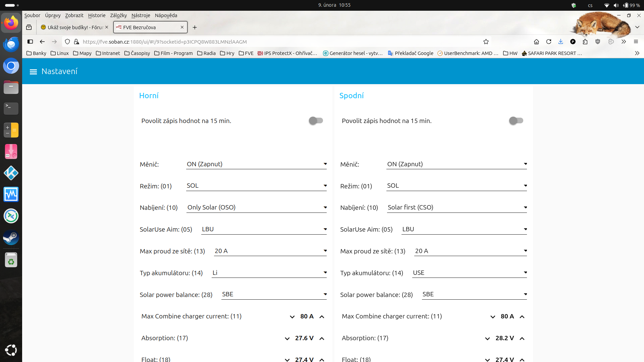The width and height of the screenshot is (644, 362).
Task: Open a new tab with plus icon
Action: [x=195, y=27]
